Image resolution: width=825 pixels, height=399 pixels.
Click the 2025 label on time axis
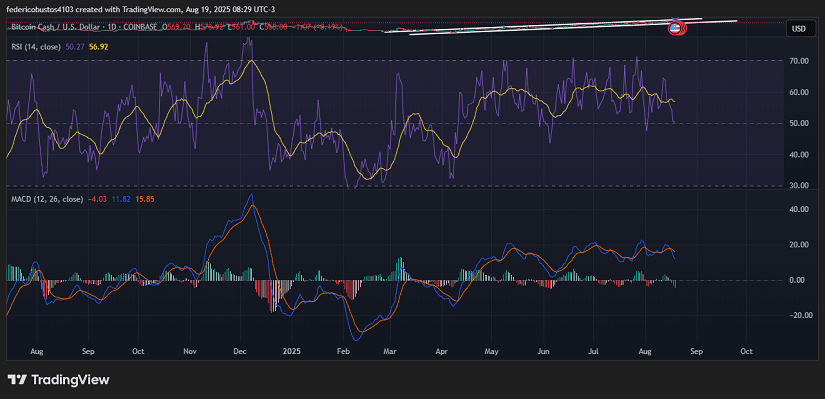click(290, 351)
